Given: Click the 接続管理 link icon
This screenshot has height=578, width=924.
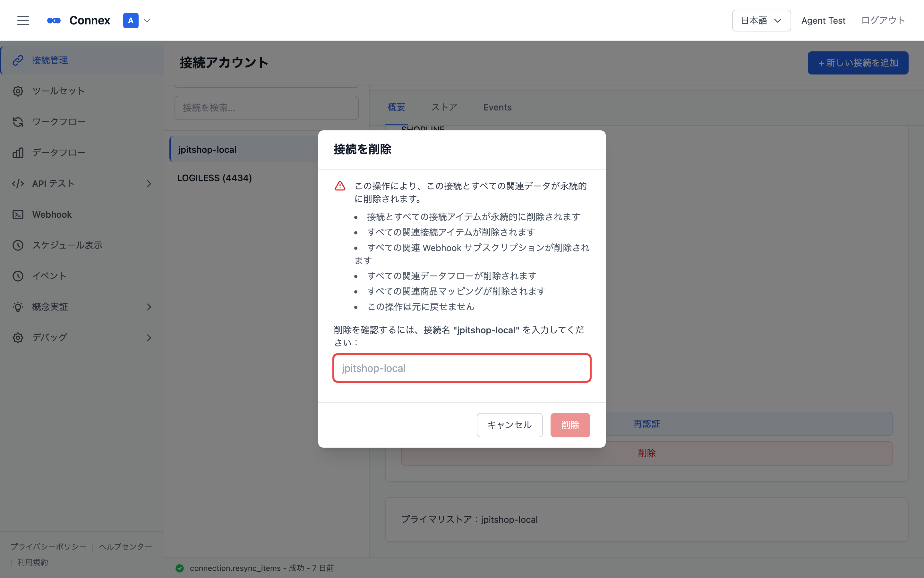Looking at the screenshot, I should (x=18, y=60).
